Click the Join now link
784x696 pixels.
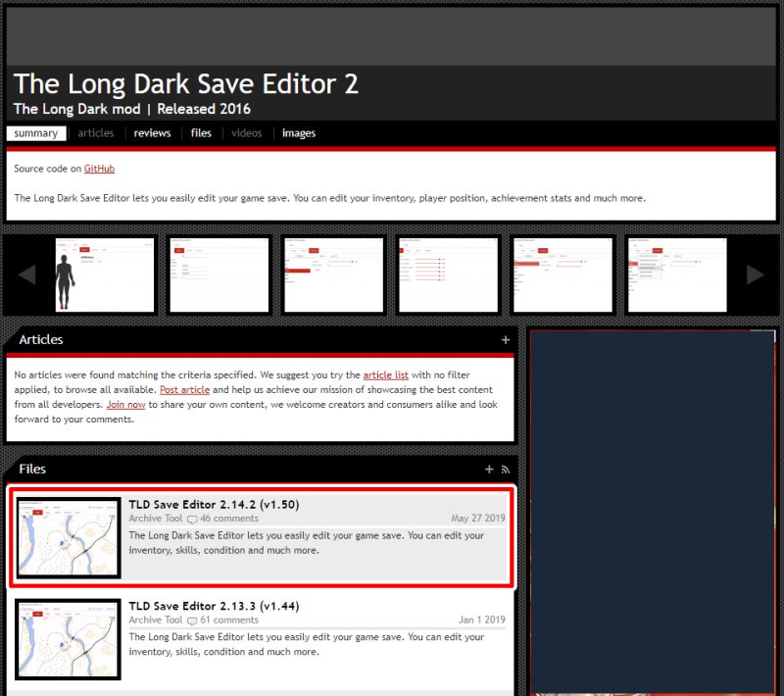pyautogui.click(x=125, y=405)
